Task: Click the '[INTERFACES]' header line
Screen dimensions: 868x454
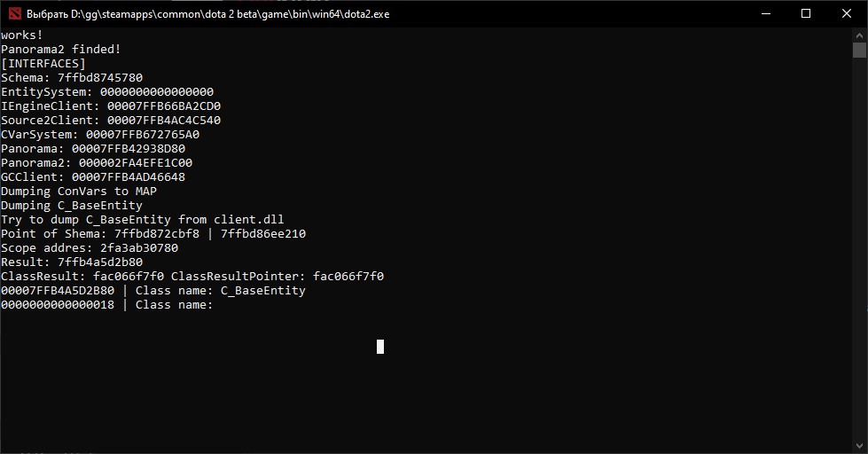Action: click(x=43, y=64)
